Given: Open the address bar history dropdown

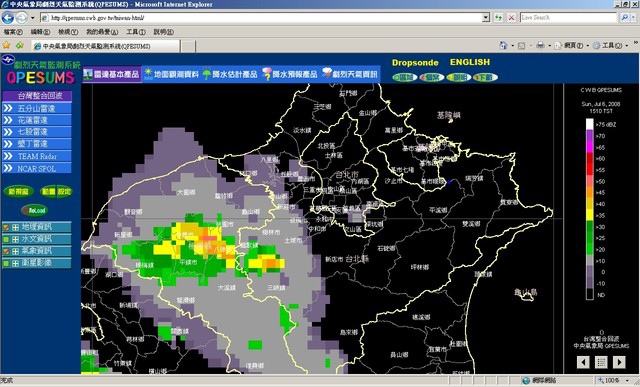Looking at the screenshot, I should 486,18.
